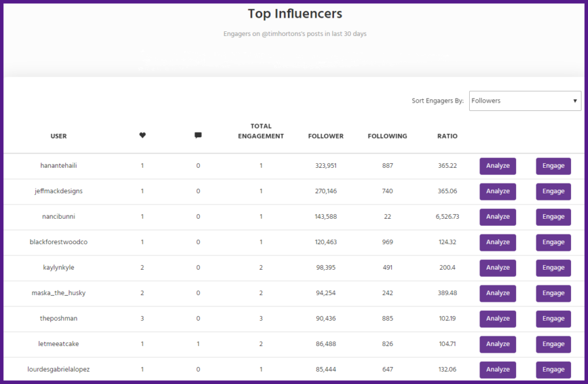This screenshot has height=384, width=588.
Task: Click Engage for letmeeatcake
Action: [x=553, y=344]
